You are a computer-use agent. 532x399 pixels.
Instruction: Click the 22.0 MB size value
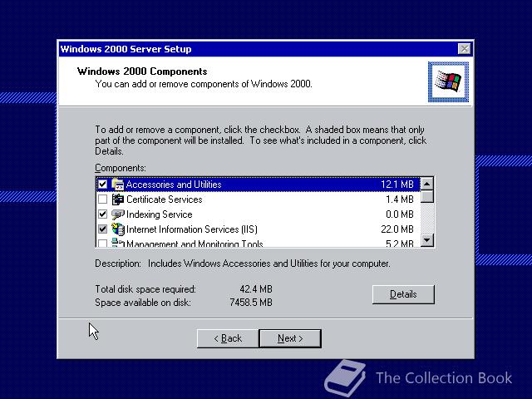(x=397, y=229)
